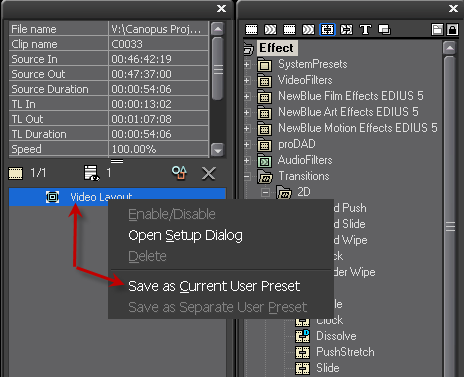The image size is (464, 377).
Task: Click the leftmost filmstrip icon in Effect toolbar
Action: click(x=251, y=30)
